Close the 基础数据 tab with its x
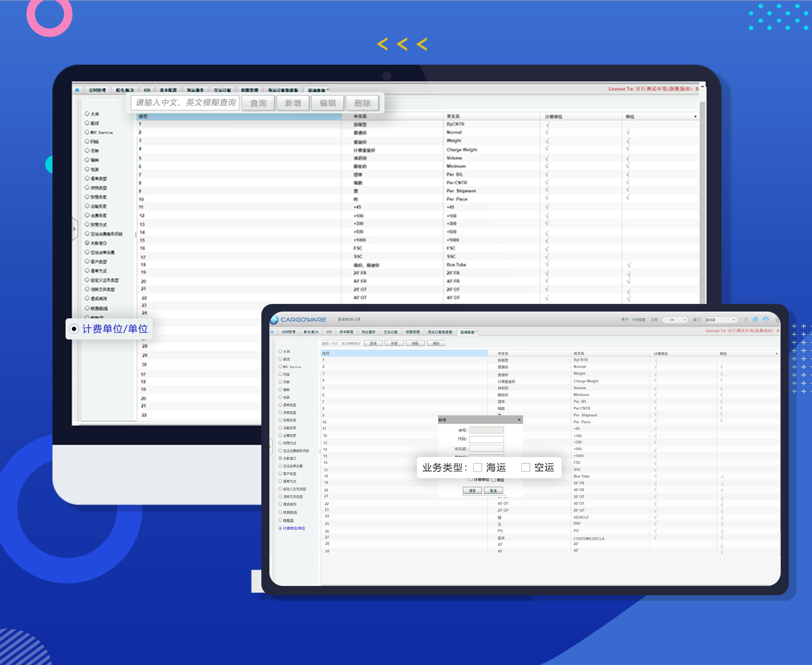The height and width of the screenshot is (665, 812). point(477,331)
